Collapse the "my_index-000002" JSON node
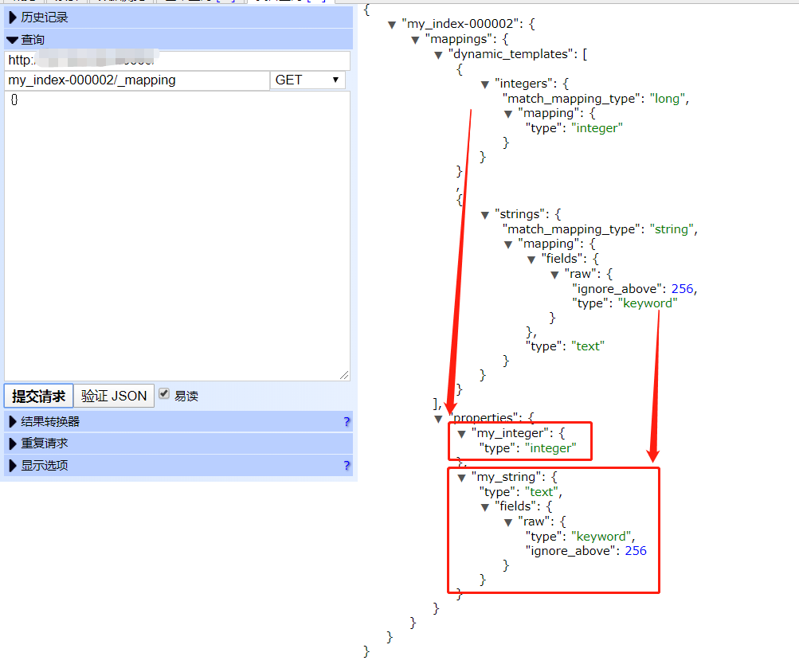Image resolution: width=799 pixels, height=672 pixels. click(392, 25)
